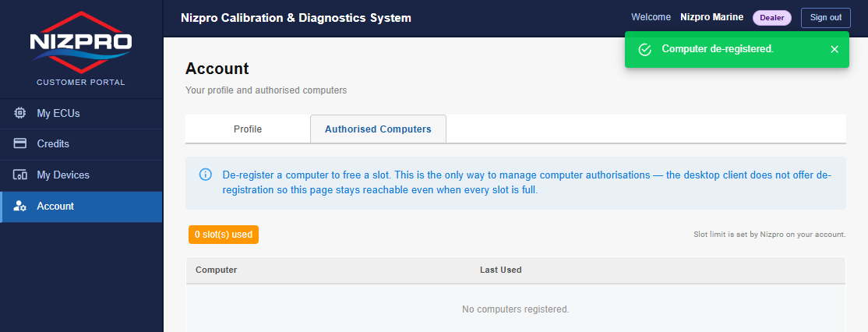Viewport: 868px width, 332px height.
Task: Click the Account user-gear icon
Action: (20, 207)
